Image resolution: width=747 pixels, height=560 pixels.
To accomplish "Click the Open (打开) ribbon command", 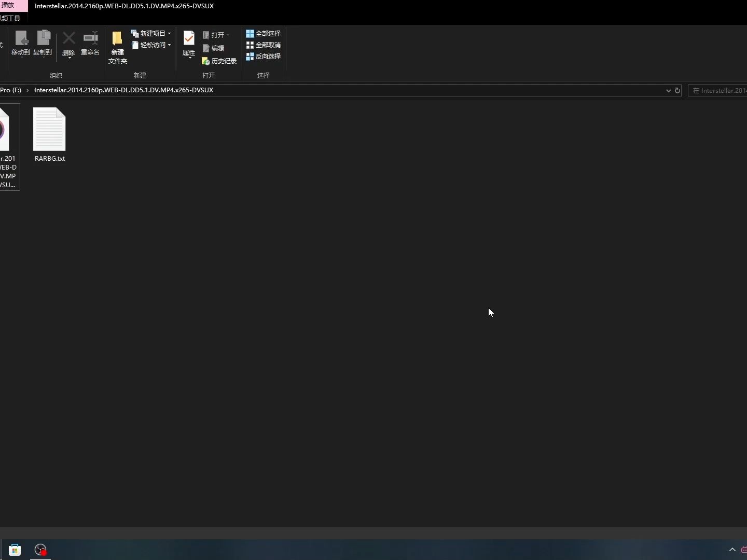I will 216,35.
